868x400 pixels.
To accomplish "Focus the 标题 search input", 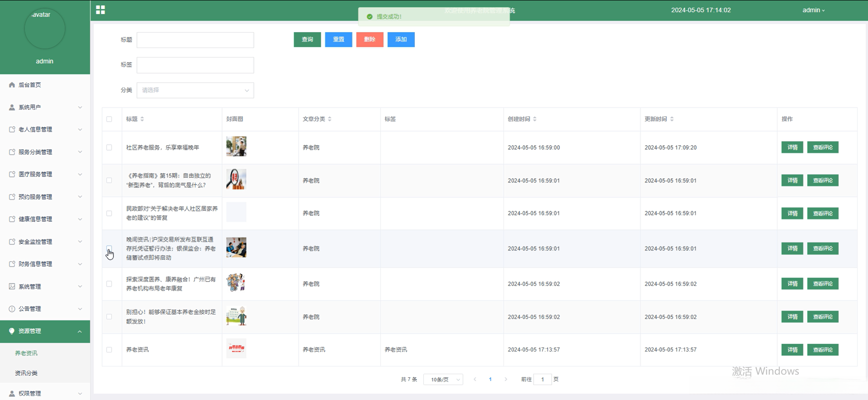I will point(195,40).
